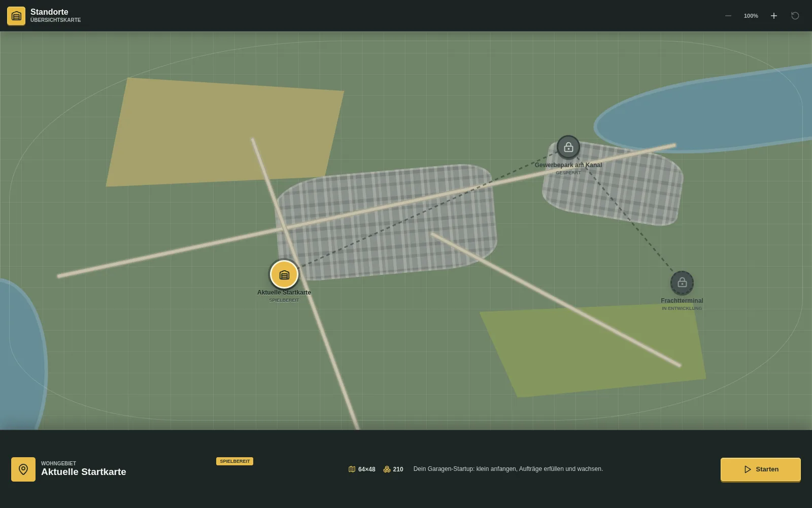Click the Aktuelle Startkarte map label
The height and width of the screenshot is (508, 812).
click(x=284, y=293)
